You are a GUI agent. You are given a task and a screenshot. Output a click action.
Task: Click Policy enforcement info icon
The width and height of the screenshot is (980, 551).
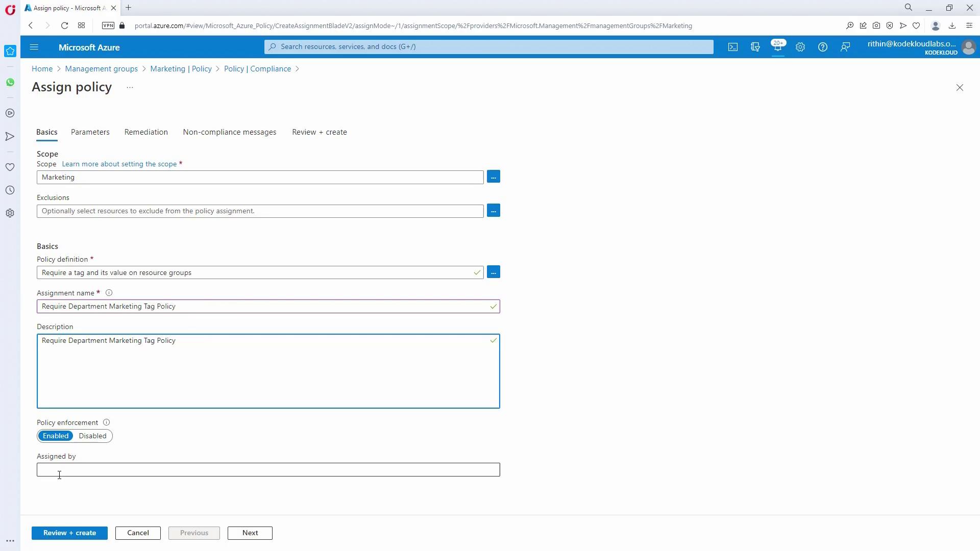coord(106,422)
